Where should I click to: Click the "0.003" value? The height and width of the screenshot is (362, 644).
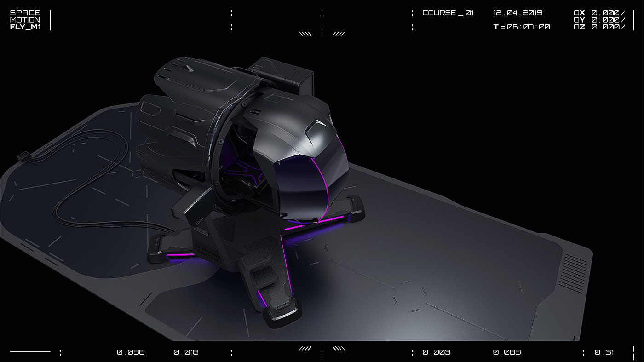[x=437, y=352]
